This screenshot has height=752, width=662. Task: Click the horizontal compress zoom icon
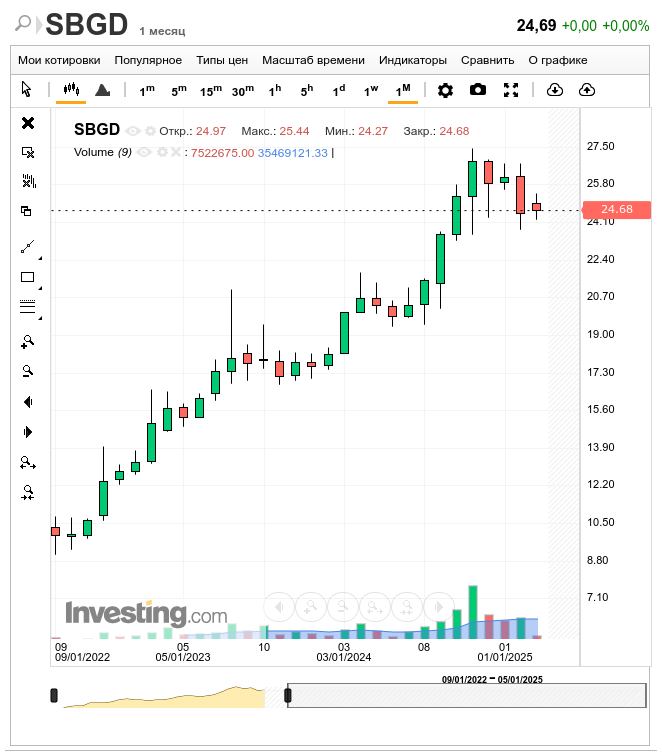28,492
